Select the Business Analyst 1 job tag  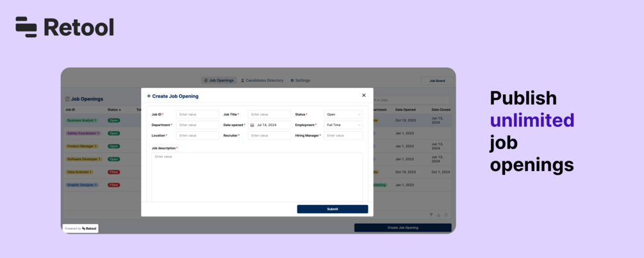[x=82, y=120]
